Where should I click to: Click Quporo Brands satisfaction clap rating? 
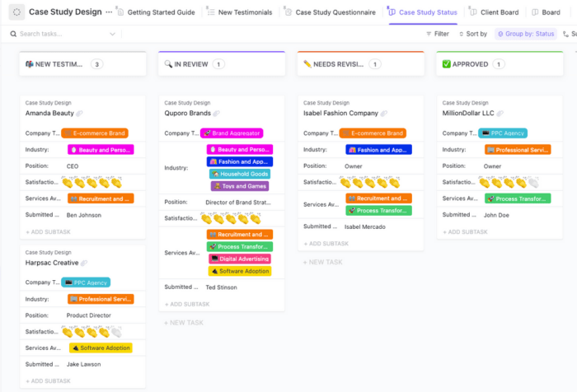tap(231, 218)
